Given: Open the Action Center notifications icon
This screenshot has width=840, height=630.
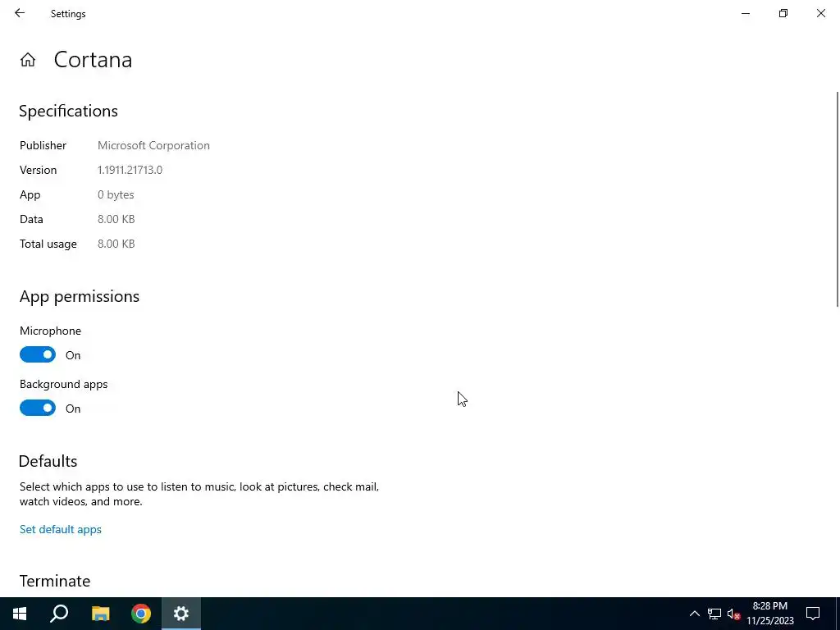Looking at the screenshot, I should coord(813,614).
